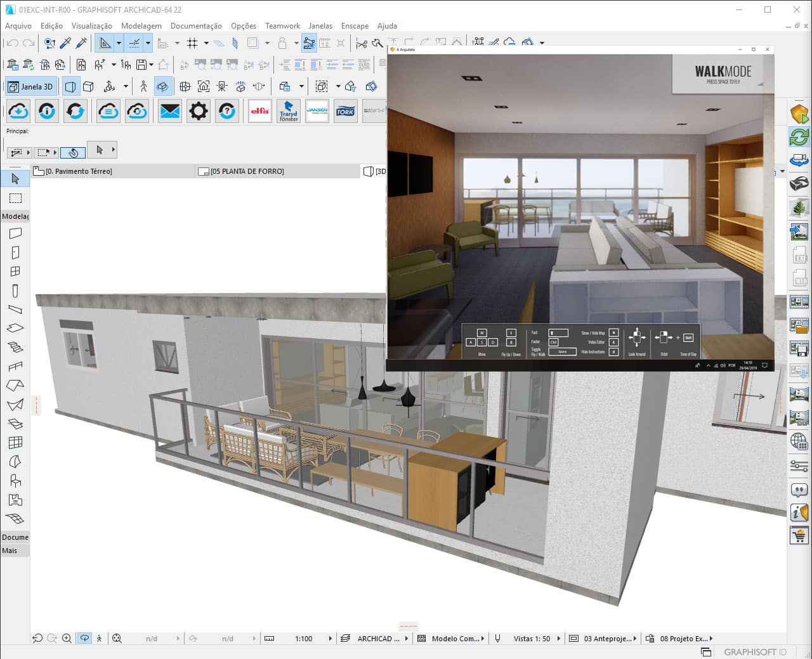The width and height of the screenshot is (812, 659).
Task: Click the TORK button in the add-on toolbar
Action: pos(345,111)
